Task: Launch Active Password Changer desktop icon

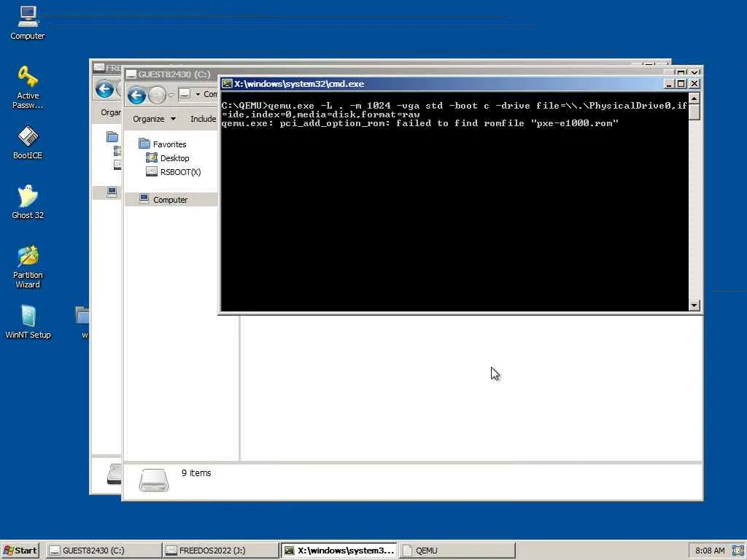Action: coord(28,87)
